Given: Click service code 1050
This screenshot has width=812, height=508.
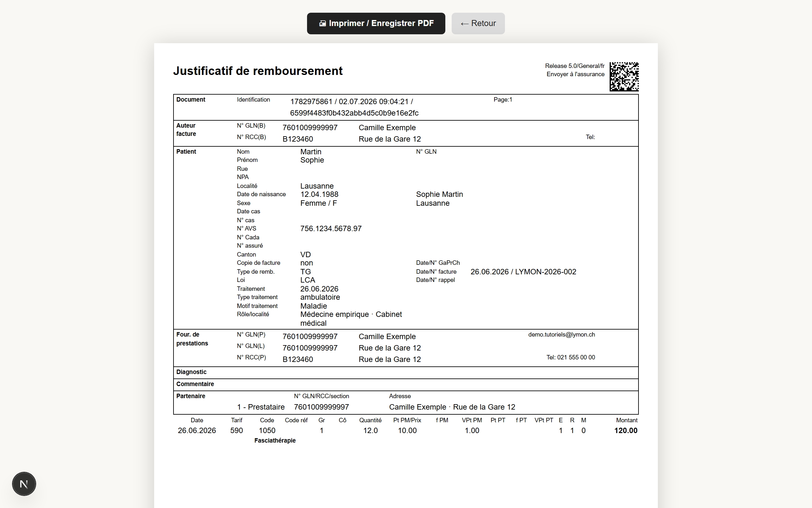Looking at the screenshot, I should pos(267,431).
